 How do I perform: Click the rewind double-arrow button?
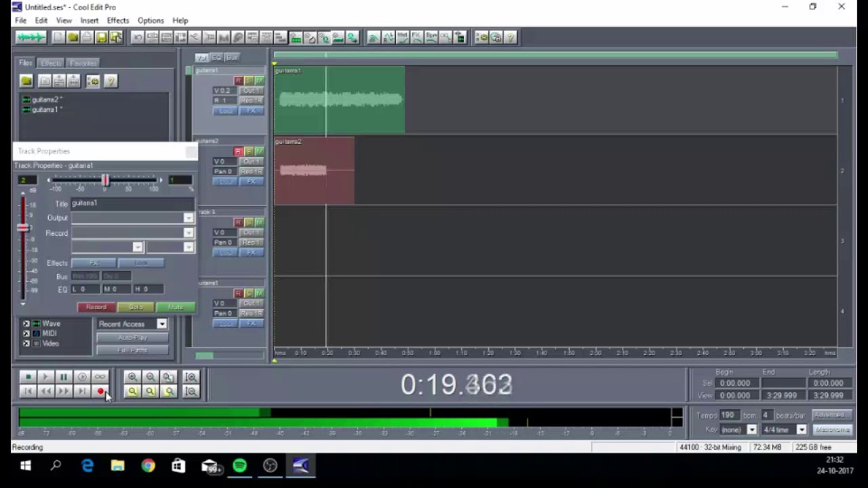[x=45, y=391]
